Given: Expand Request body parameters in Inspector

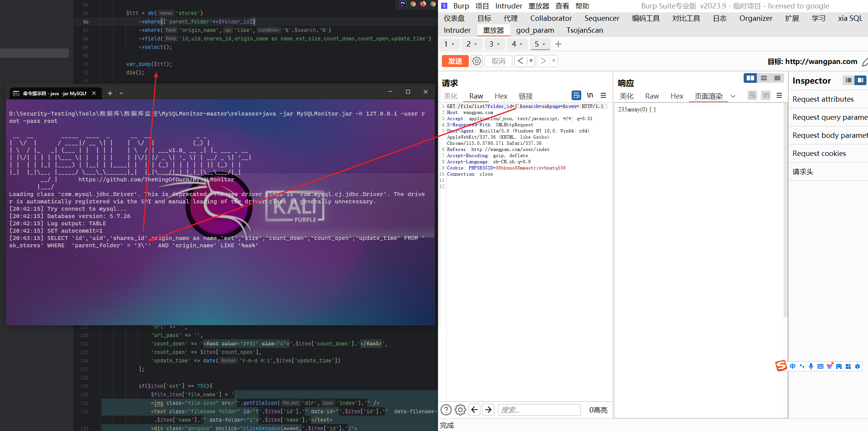Looking at the screenshot, I should pos(828,135).
